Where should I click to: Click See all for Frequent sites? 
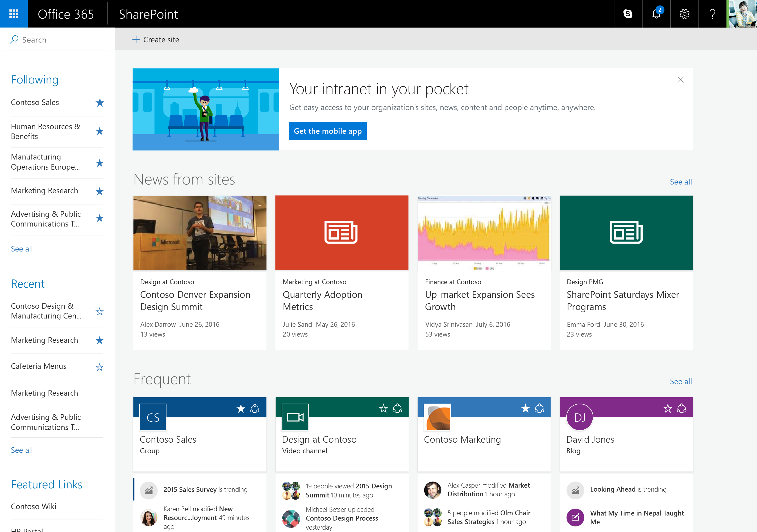[x=680, y=381]
